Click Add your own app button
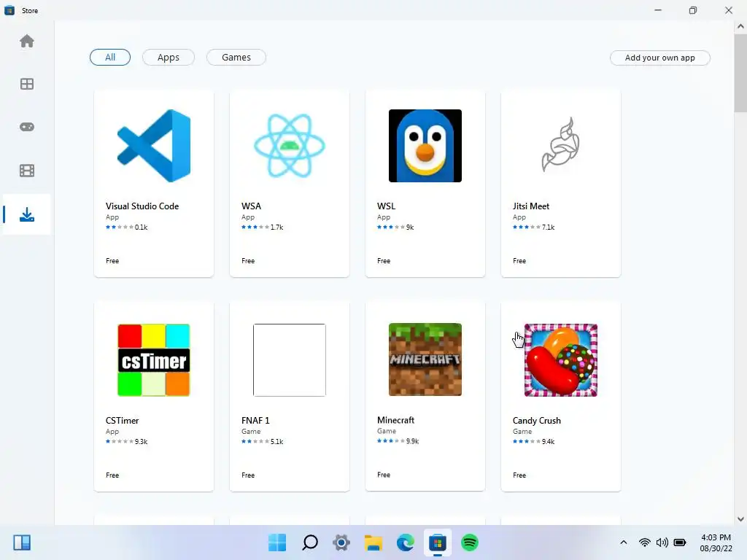The width and height of the screenshot is (747, 560). click(659, 58)
